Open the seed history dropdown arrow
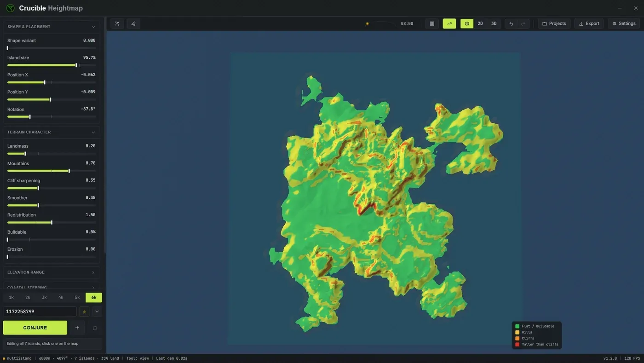Image resolution: width=644 pixels, height=363 pixels. click(97, 312)
